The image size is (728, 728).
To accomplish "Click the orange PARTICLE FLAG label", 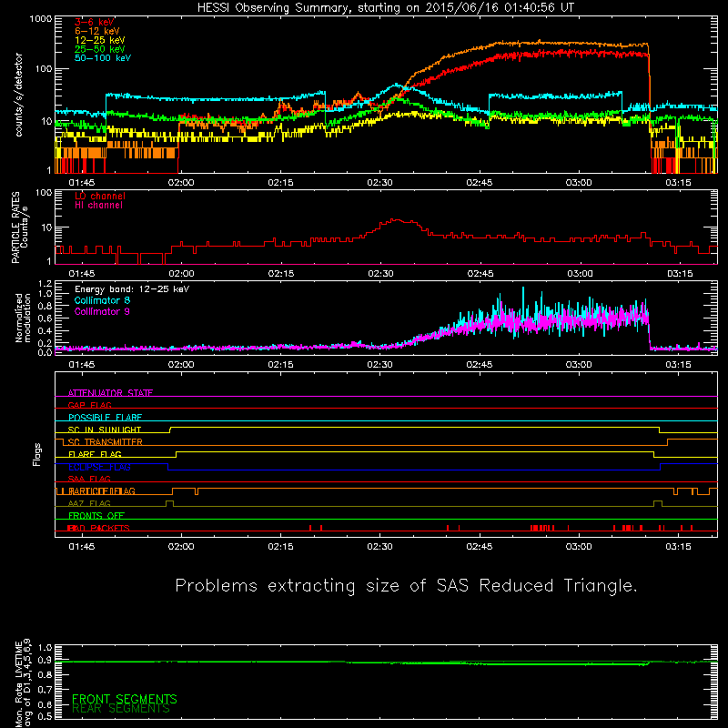I will point(102,491).
